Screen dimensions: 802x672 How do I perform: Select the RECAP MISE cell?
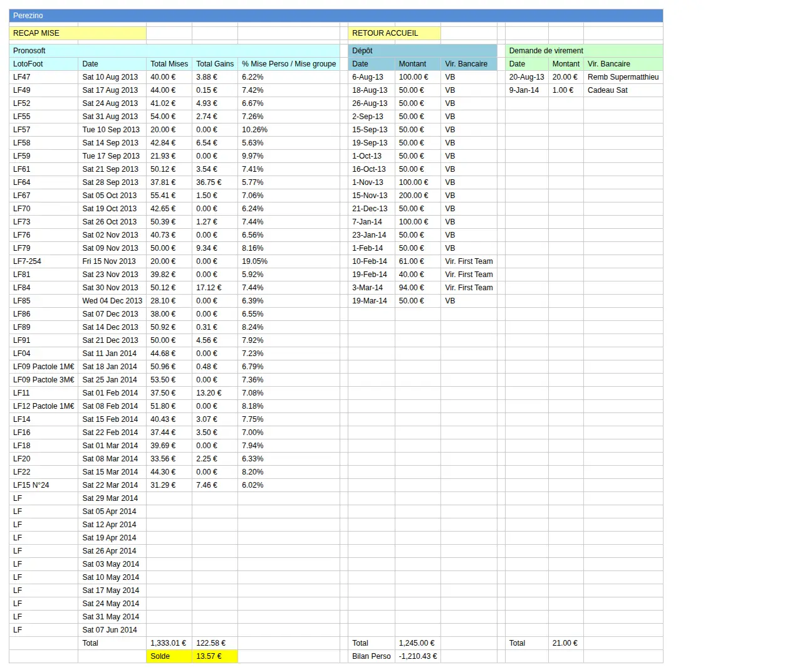(x=78, y=33)
